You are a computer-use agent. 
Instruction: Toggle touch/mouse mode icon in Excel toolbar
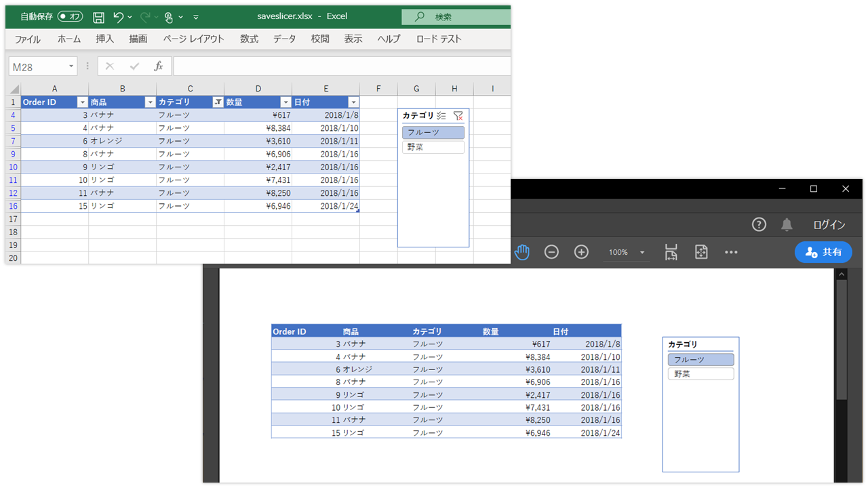pos(169,17)
